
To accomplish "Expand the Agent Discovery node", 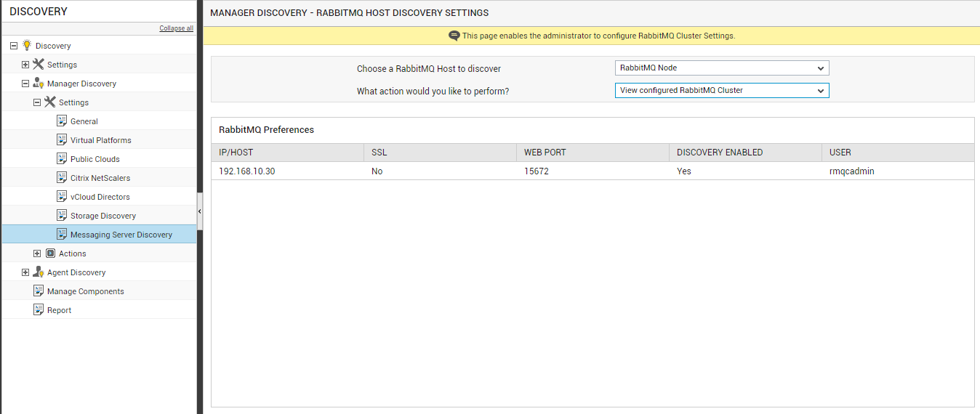I will 25,272.
